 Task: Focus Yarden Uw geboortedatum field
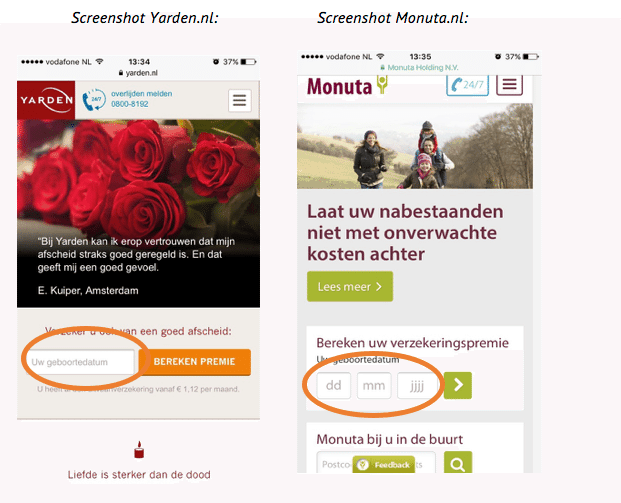coord(82,362)
